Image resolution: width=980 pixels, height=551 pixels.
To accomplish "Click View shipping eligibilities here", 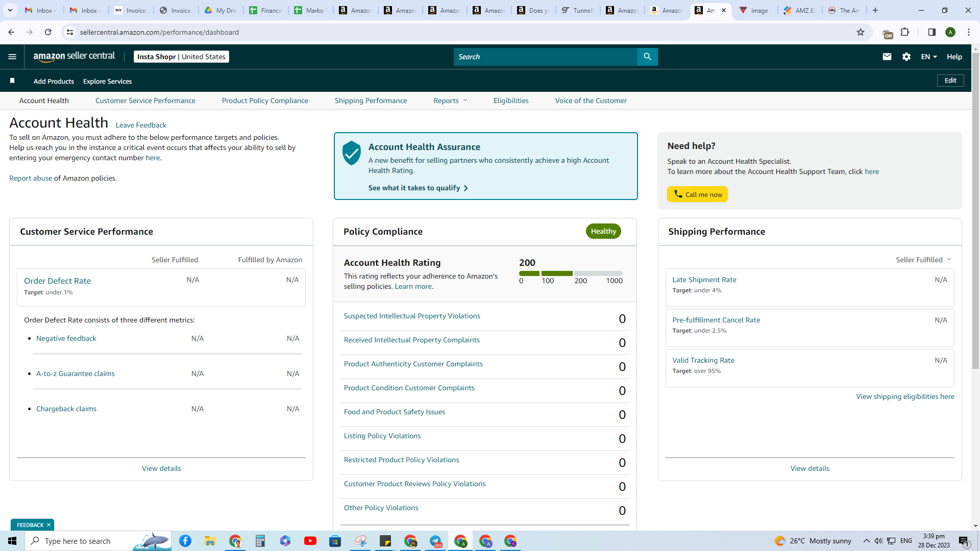I will click(x=905, y=396).
